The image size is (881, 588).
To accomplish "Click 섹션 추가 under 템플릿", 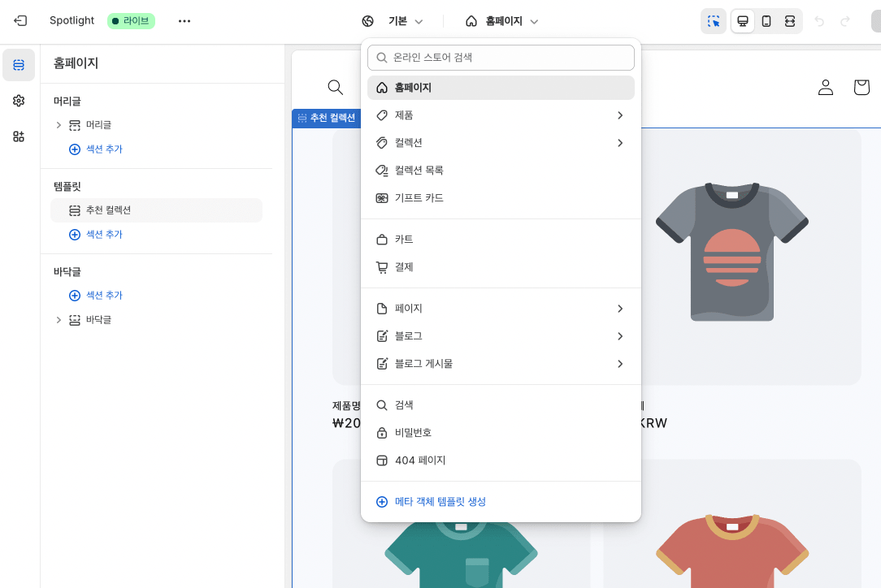I will point(96,235).
